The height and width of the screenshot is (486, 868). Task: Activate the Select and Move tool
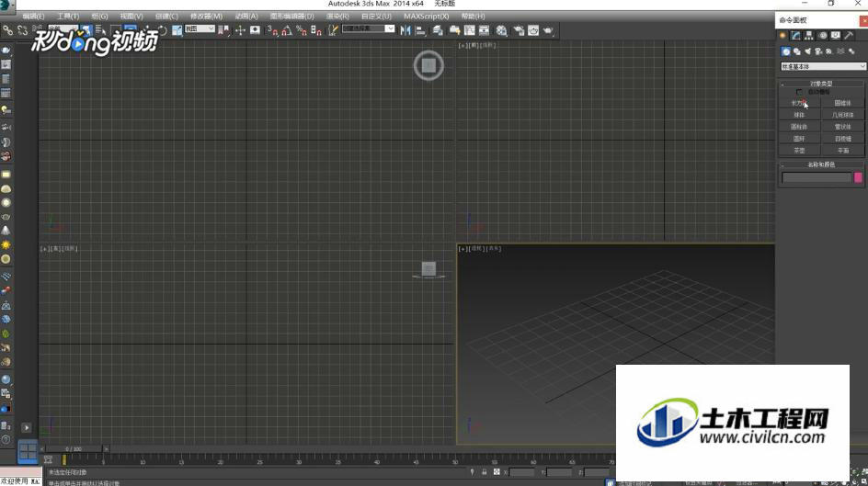pyautogui.click(x=147, y=29)
